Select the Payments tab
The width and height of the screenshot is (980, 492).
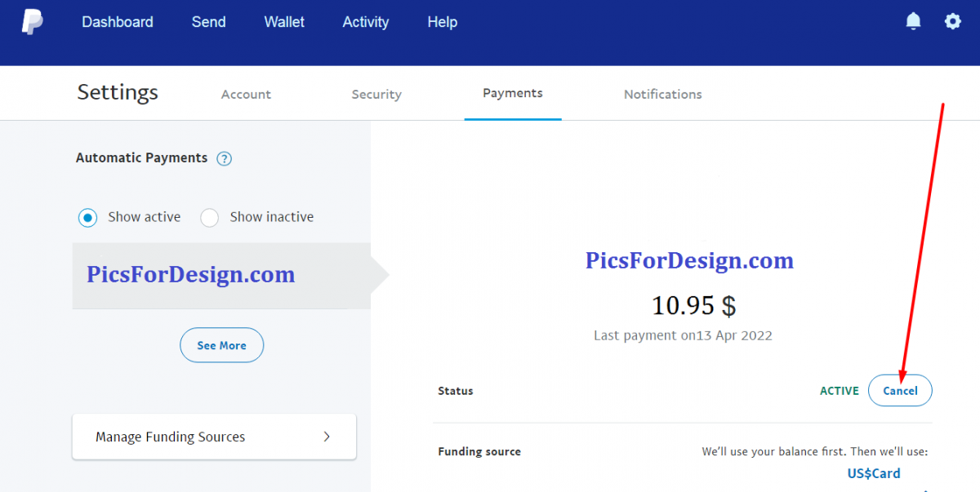coord(513,94)
